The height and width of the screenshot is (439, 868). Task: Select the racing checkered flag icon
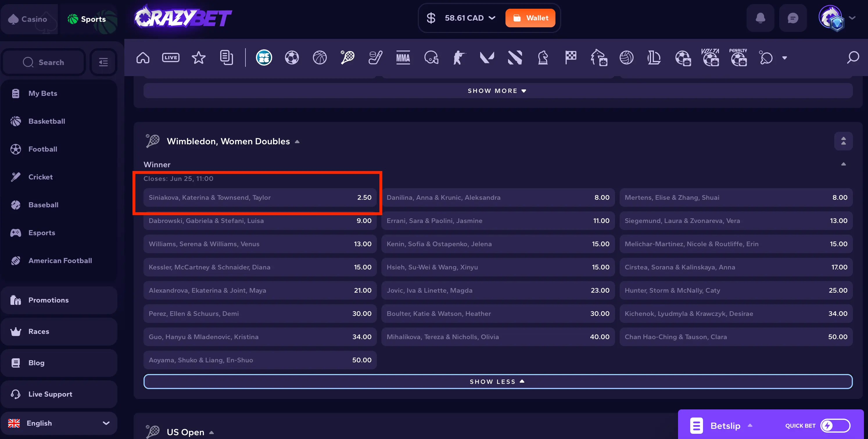[x=571, y=57]
